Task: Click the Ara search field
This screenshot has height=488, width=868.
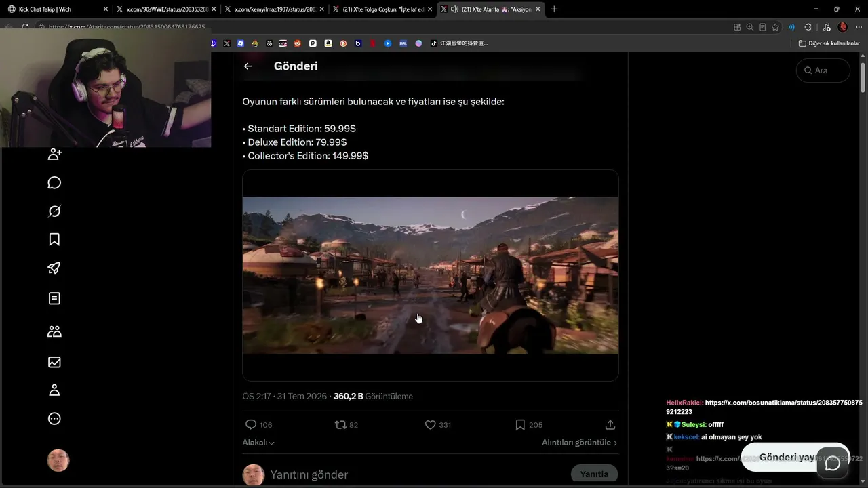Action: [823, 70]
